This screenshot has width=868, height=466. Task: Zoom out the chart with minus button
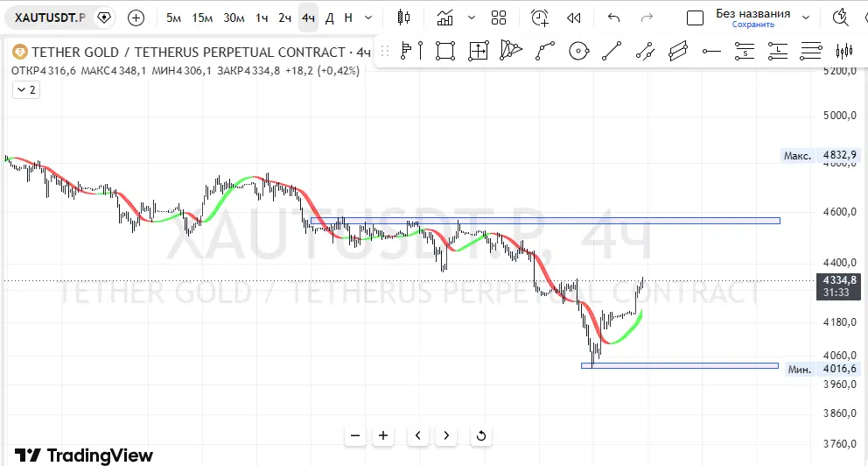355,435
